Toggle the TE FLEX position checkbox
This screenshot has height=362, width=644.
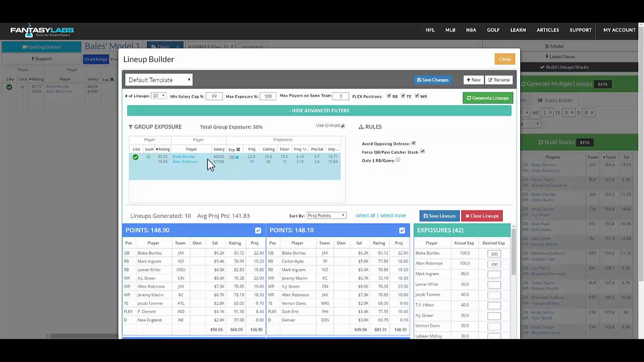pos(403,96)
